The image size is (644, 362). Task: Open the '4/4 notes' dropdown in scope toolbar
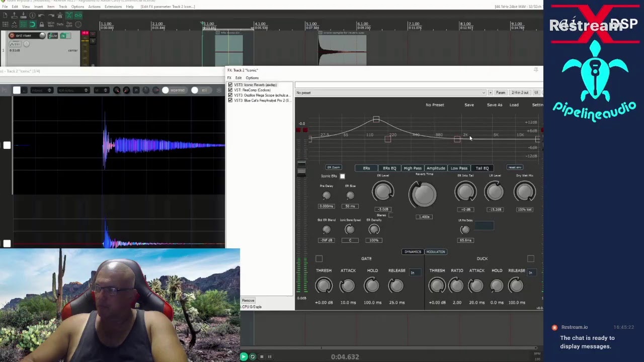(73, 90)
